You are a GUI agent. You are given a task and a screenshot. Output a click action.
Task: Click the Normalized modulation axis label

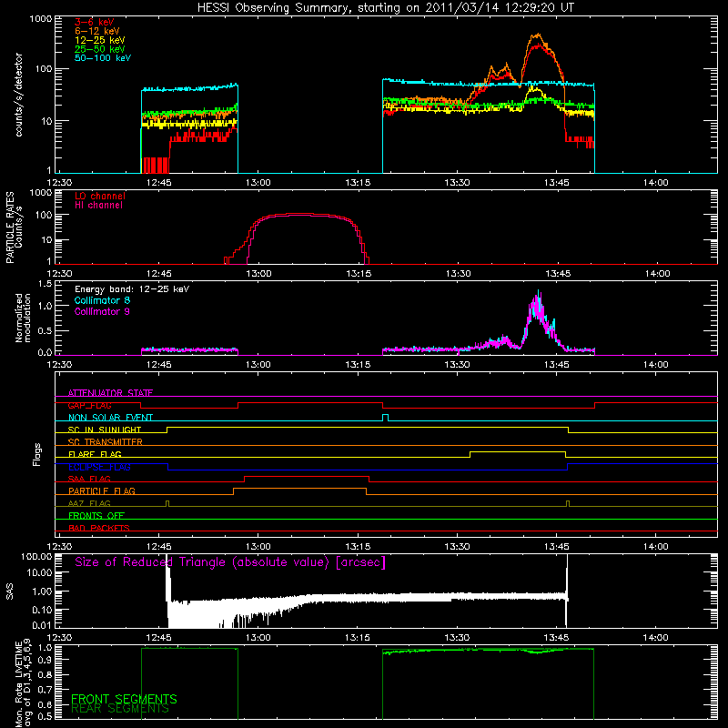[24, 318]
